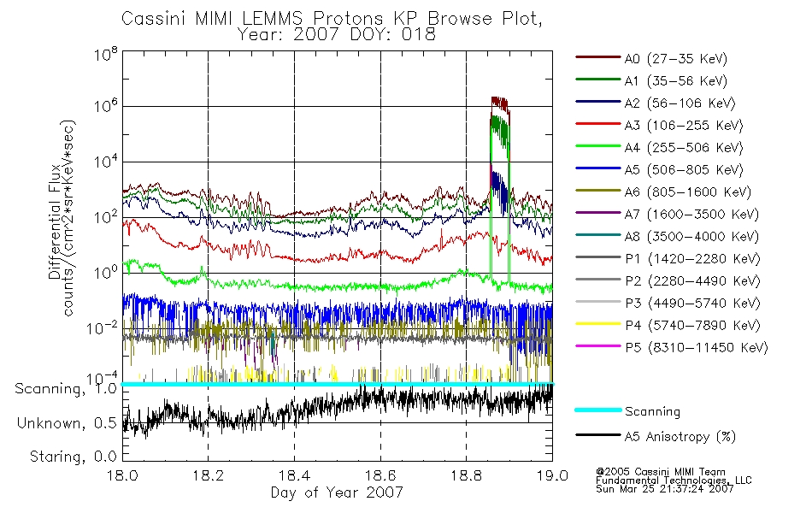Click the dark red A0 legend line swatch
The image size is (812, 513).
(x=598, y=57)
